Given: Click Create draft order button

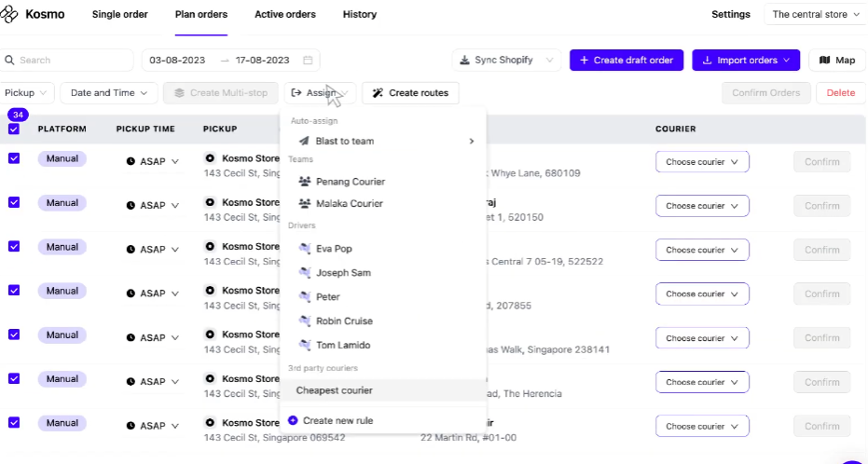Looking at the screenshot, I should (627, 61).
